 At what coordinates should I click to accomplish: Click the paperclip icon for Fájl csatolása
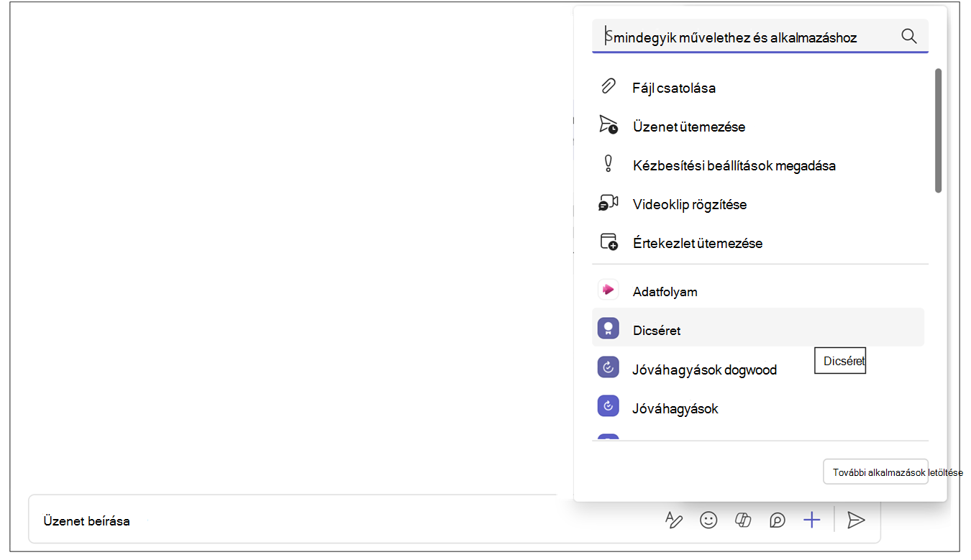pos(608,87)
